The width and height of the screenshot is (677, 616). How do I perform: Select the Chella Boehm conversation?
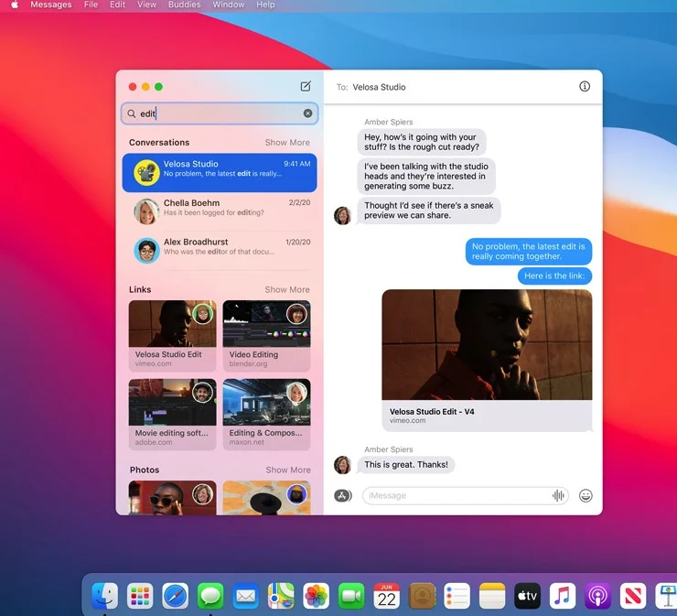pos(220,211)
